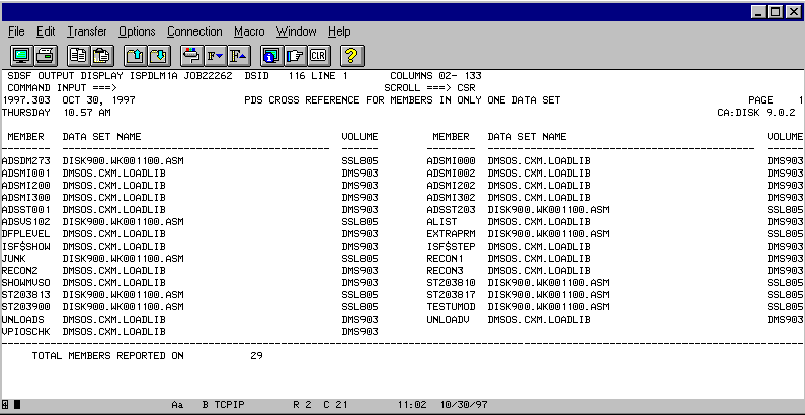The height and width of the screenshot is (415, 805).
Task: Open the File menu
Action: click(x=16, y=32)
